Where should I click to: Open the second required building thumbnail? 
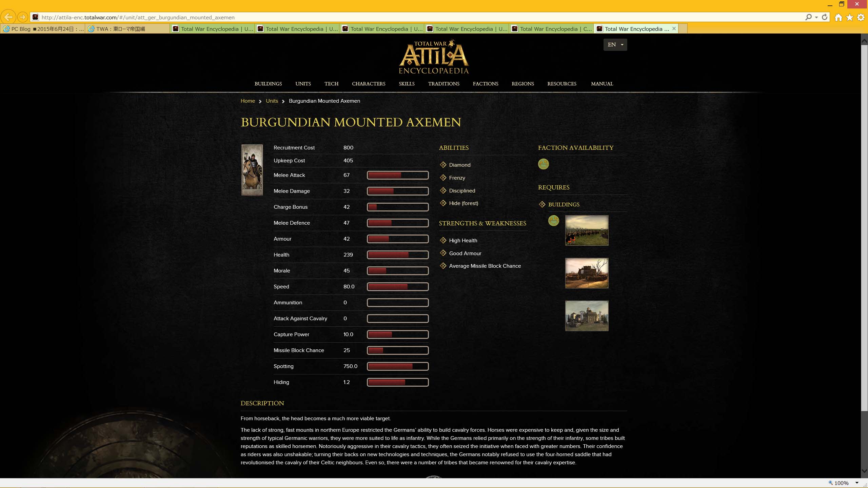[587, 273]
